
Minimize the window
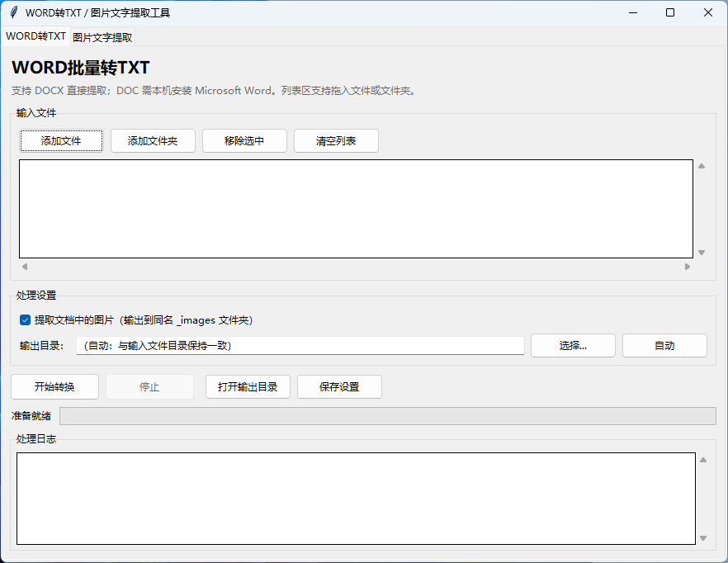click(633, 12)
